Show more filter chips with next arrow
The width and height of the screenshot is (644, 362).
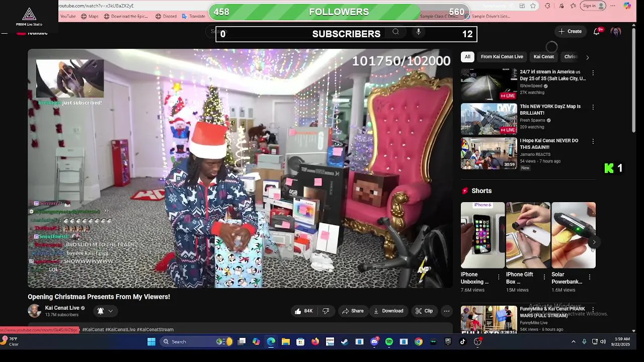[587, 57]
